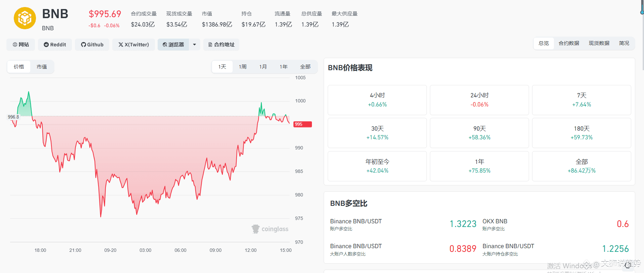Open the 网站 website link
The width and height of the screenshot is (644, 273).
[21, 45]
